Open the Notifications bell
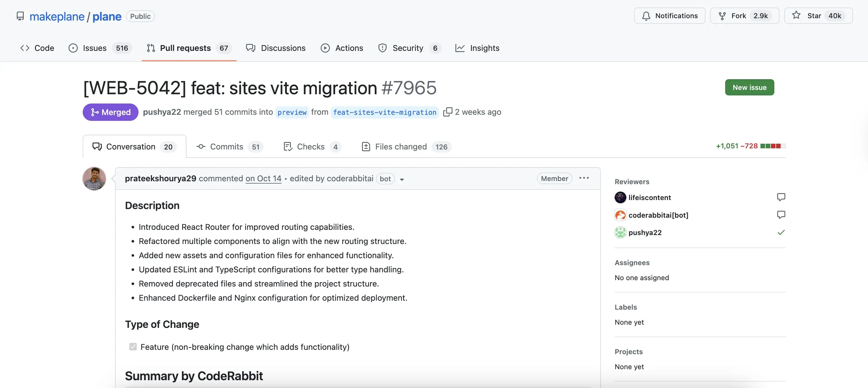This screenshot has width=868, height=388. [x=669, y=16]
